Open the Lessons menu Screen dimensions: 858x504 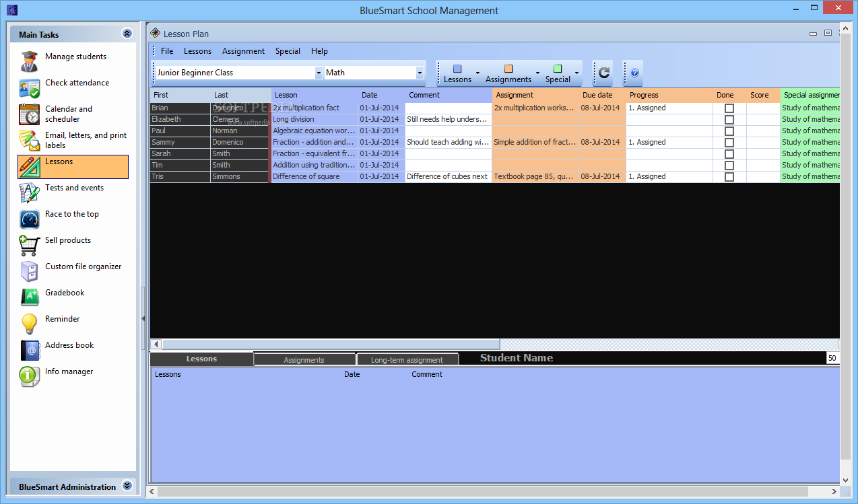197,51
